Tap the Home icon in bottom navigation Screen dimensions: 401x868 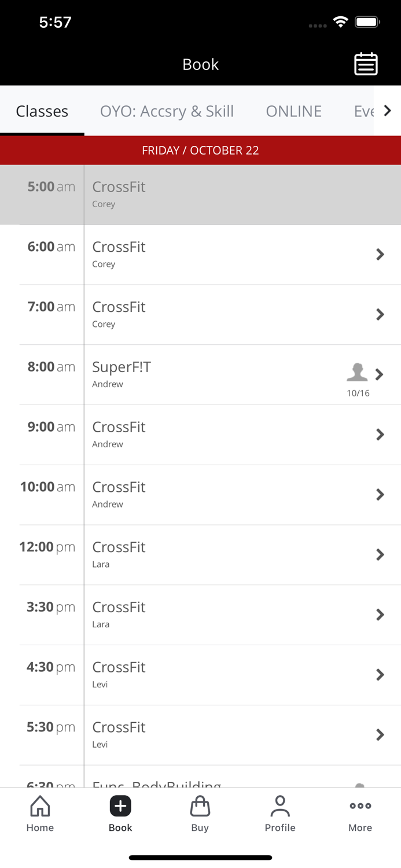click(40, 813)
